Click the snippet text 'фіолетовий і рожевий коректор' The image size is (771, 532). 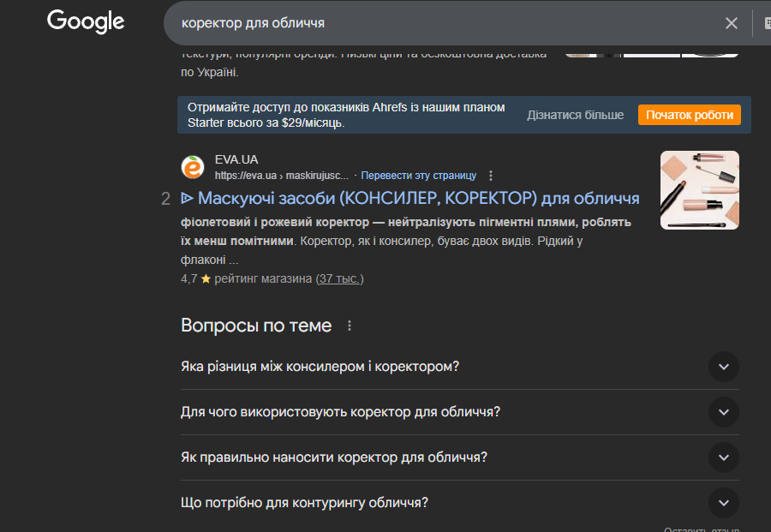pos(275,222)
